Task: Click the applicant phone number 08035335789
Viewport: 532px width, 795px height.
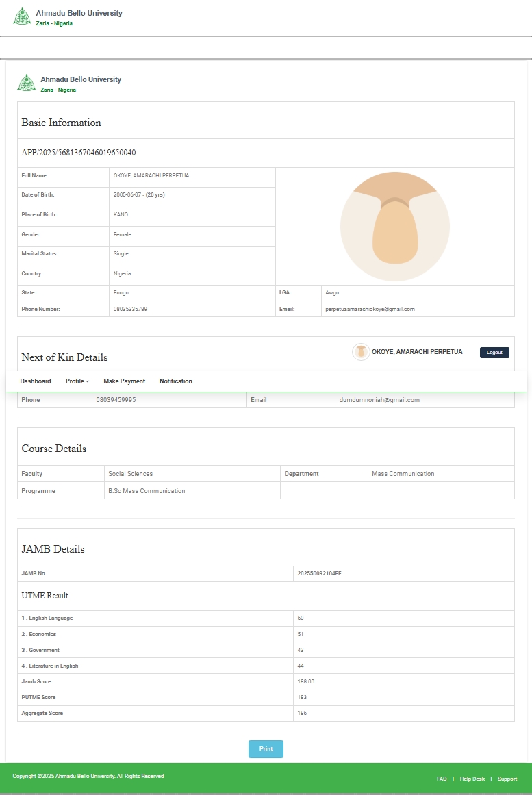Action: point(130,310)
